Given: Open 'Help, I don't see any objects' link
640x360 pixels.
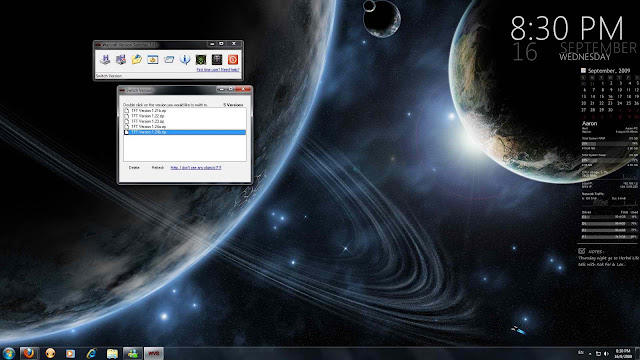Looking at the screenshot, I should tap(196, 167).
